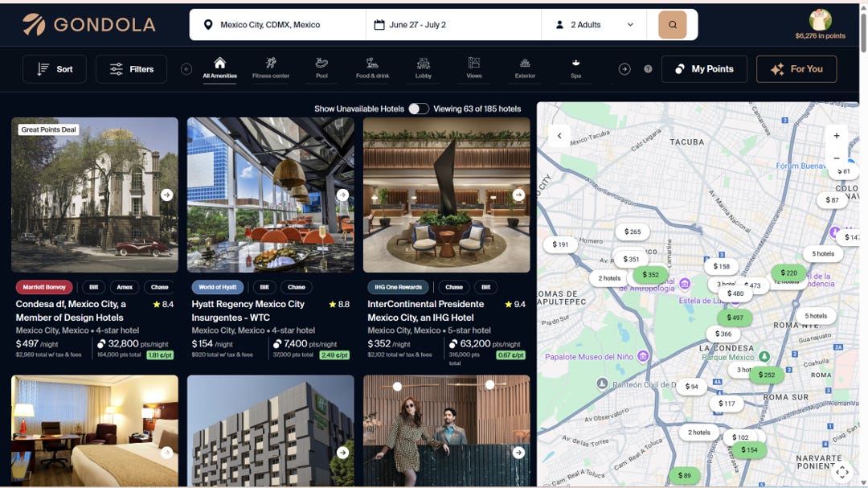Screen dimensions: 868x488
Task: Click the $117 map price marker
Action: point(727,404)
